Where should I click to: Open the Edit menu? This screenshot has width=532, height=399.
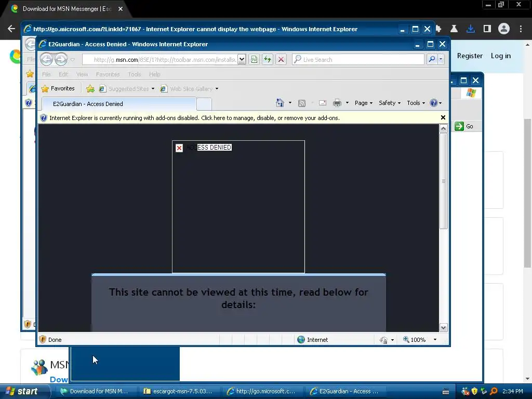tap(63, 74)
